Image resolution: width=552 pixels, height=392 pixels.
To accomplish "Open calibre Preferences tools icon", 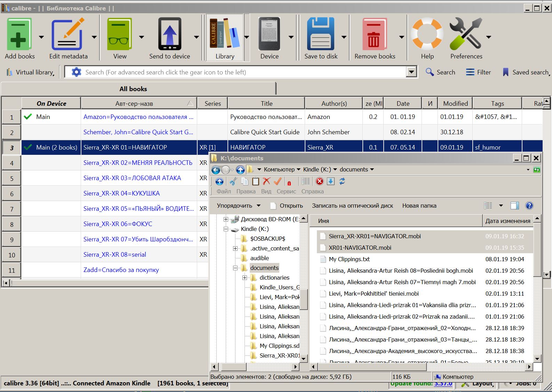I will pos(466,34).
